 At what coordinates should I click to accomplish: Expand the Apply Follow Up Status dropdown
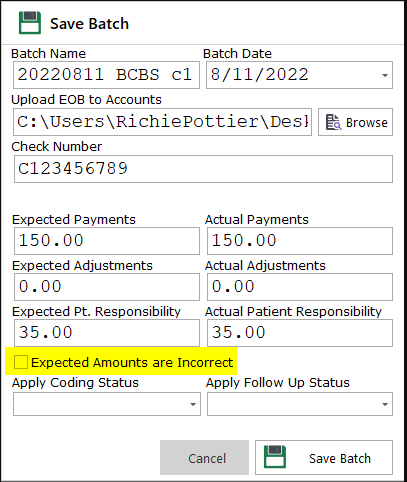(385, 404)
